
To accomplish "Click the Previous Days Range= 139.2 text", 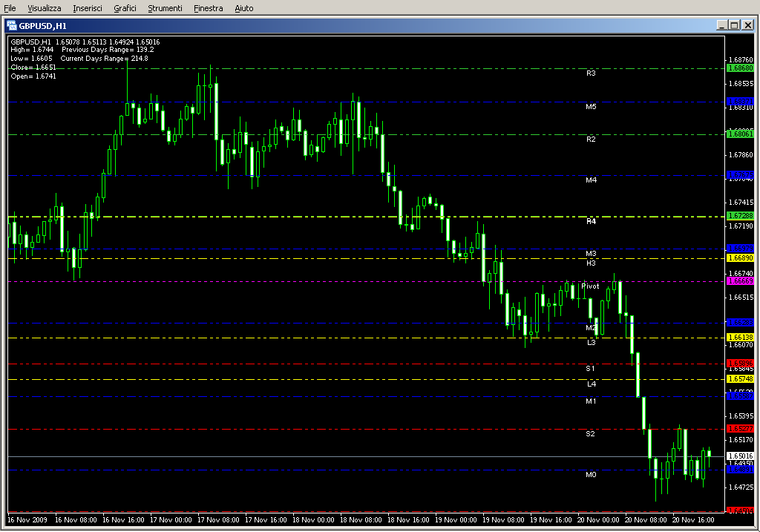I will pos(108,50).
